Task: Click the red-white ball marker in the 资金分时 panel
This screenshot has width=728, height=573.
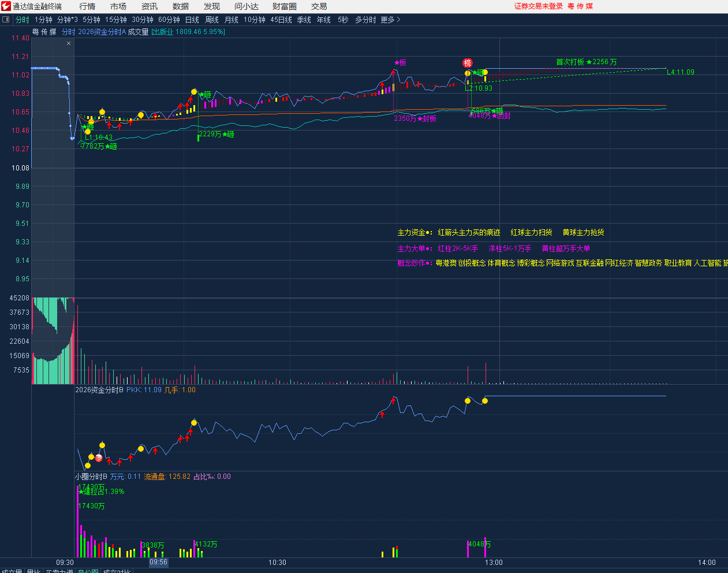Action: click(x=99, y=458)
